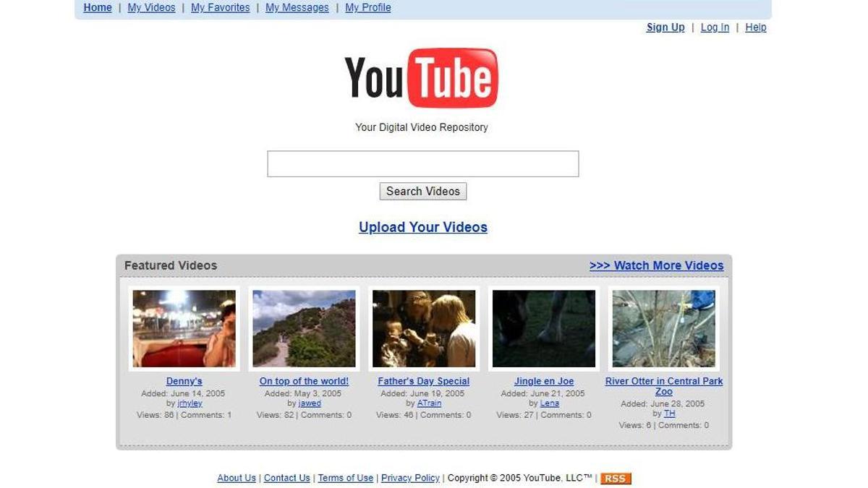
Task: Click Watch More Videos link
Action: (656, 265)
